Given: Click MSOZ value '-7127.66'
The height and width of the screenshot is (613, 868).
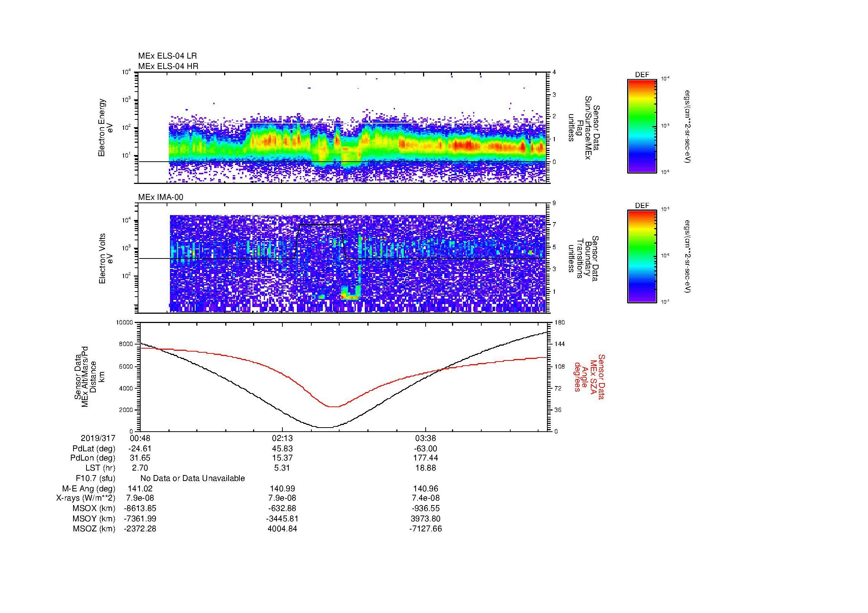Looking at the screenshot, I should click(x=426, y=529).
